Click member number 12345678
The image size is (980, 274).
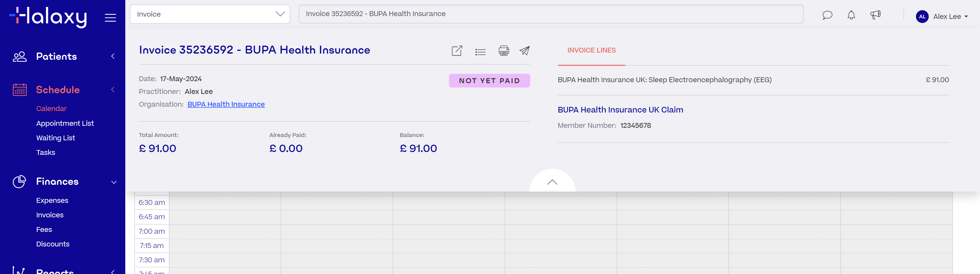click(635, 126)
